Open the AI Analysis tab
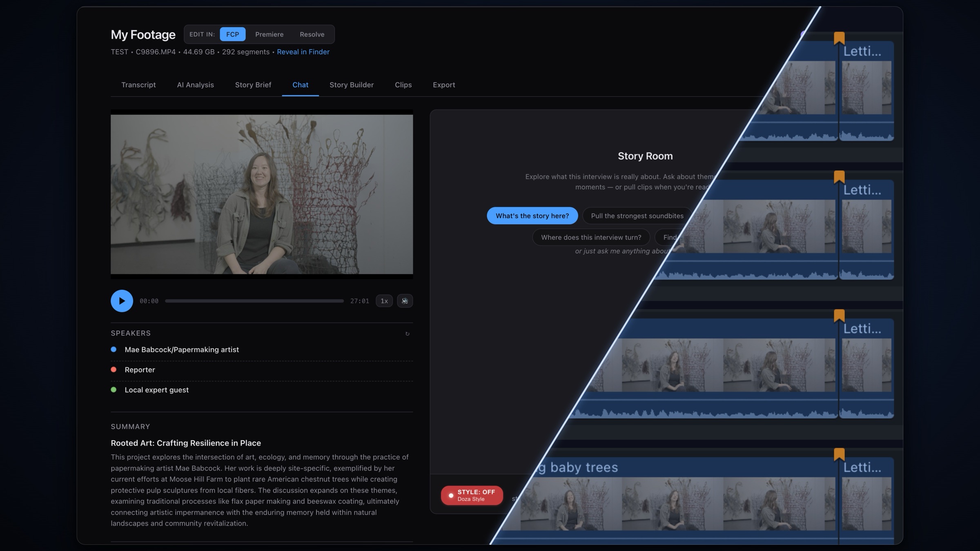Screen dimensions: 980x551 [x=195, y=85]
